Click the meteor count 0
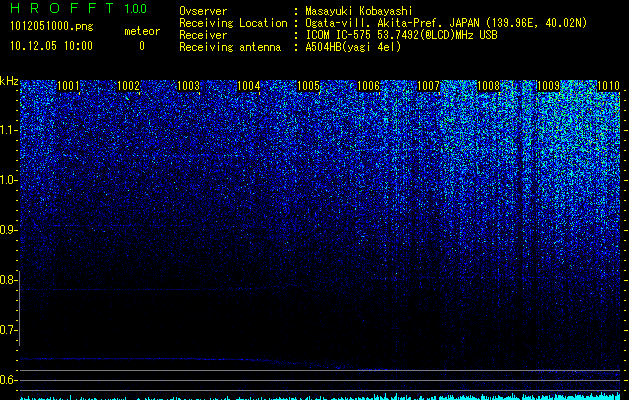 click(142, 46)
